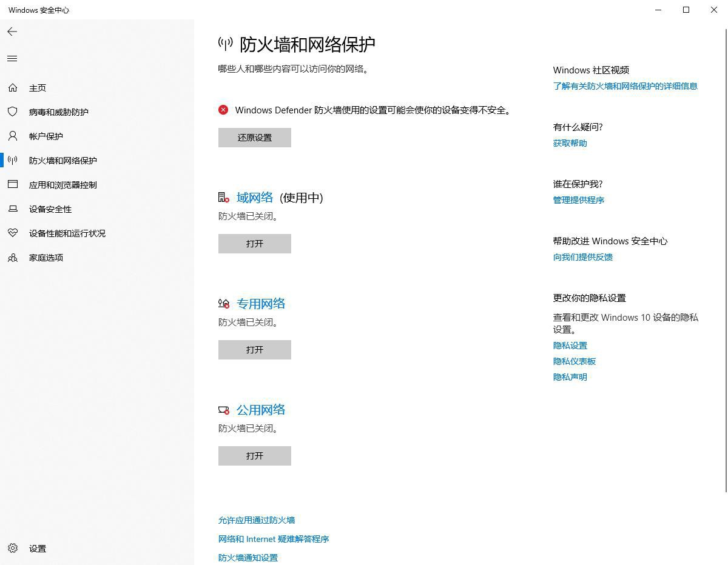728x565 pixels.
Task: Open 设置 at the sidebar bottom
Action: [38, 549]
